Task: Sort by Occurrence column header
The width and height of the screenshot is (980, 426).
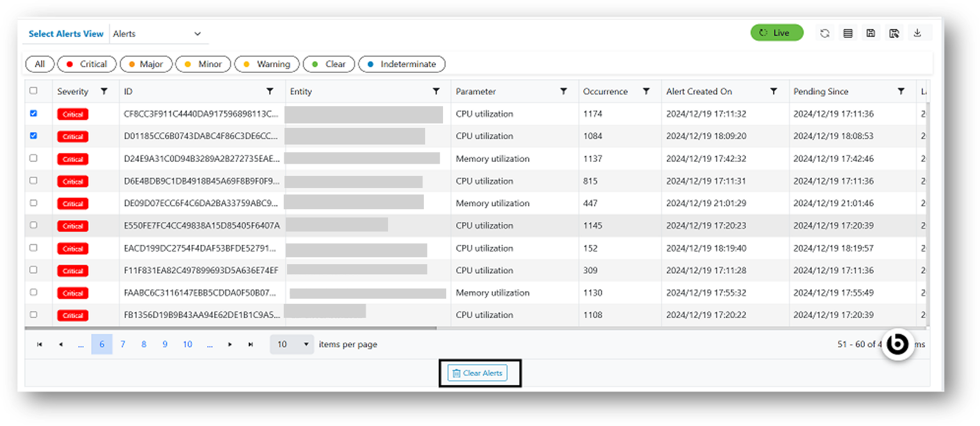Action: (x=605, y=91)
